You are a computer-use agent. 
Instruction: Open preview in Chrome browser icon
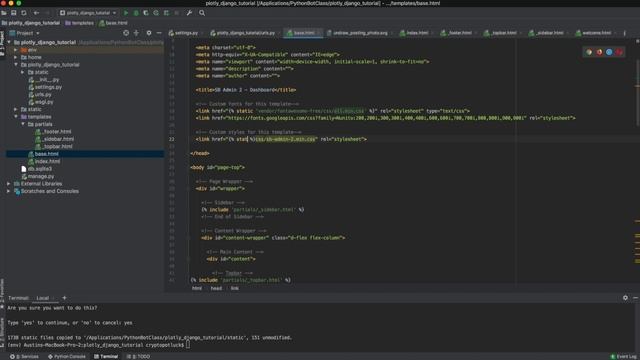tap(589, 52)
